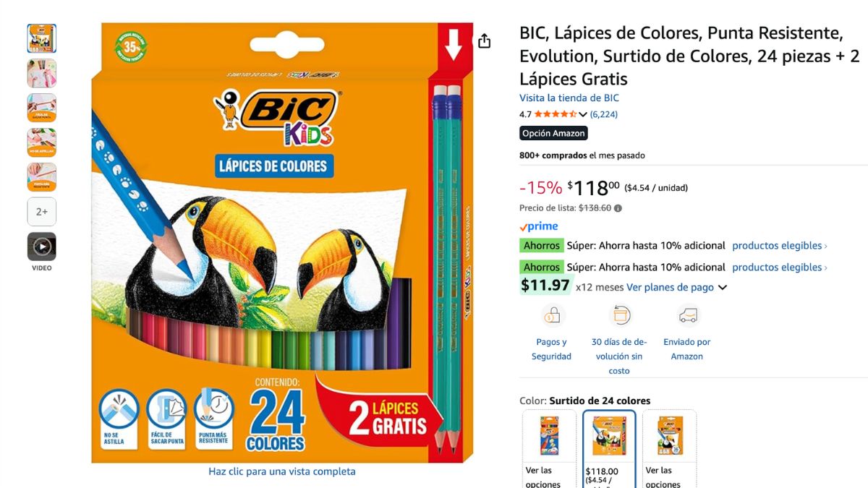The width and height of the screenshot is (868, 488).
Task: Select the $118.00 Surtido de 24 colores option
Action: (609, 450)
